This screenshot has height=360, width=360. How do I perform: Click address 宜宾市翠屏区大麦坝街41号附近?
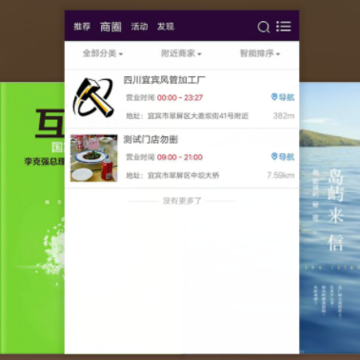point(198,116)
